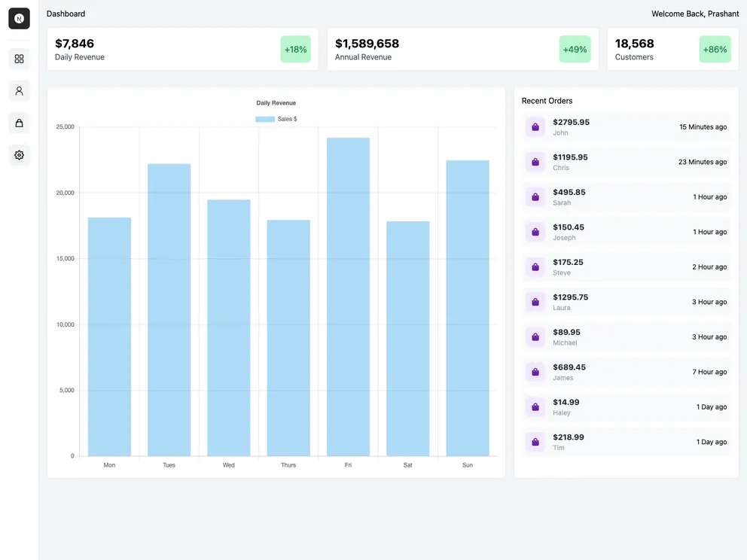The image size is (747, 560).
Task: Click the purple bag icon beside Tim's order
Action: (535, 442)
